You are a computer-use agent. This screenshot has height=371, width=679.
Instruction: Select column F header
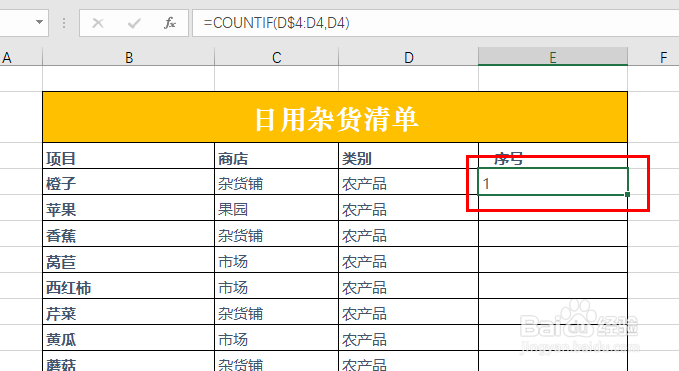(654, 57)
